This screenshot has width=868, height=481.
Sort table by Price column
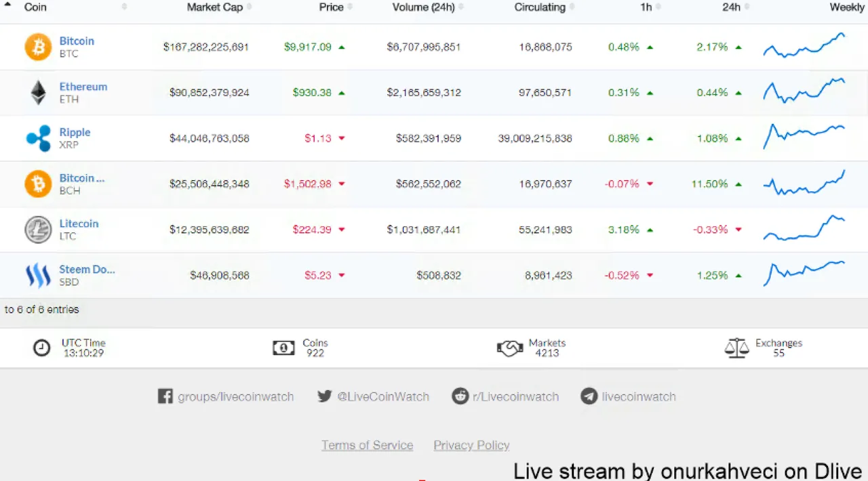pyautogui.click(x=332, y=7)
